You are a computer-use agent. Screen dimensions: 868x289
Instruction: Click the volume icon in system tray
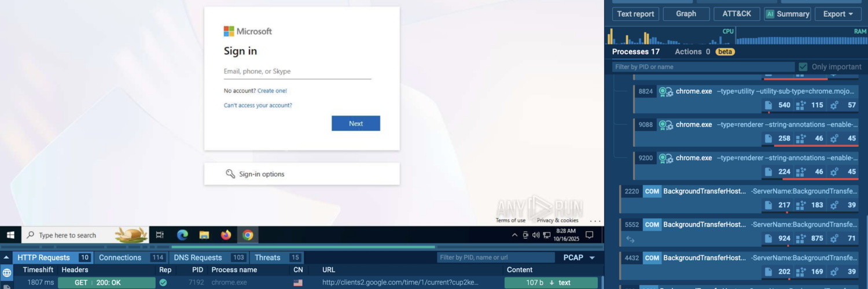tap(536, 235)
